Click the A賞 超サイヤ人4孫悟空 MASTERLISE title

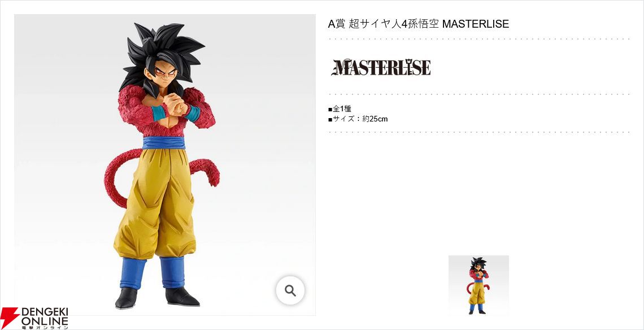[x=419, y=24]
